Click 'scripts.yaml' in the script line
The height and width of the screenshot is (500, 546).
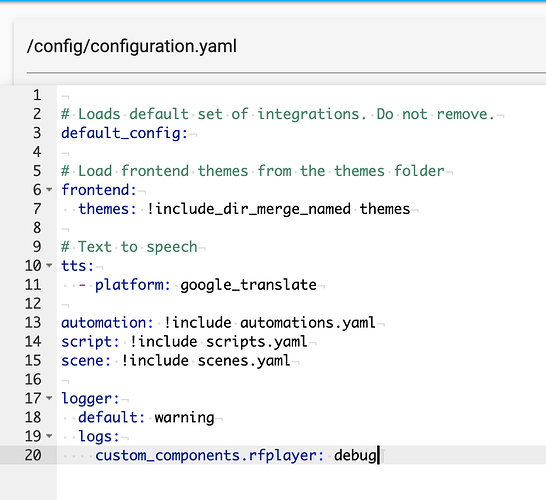pos(257,342)
